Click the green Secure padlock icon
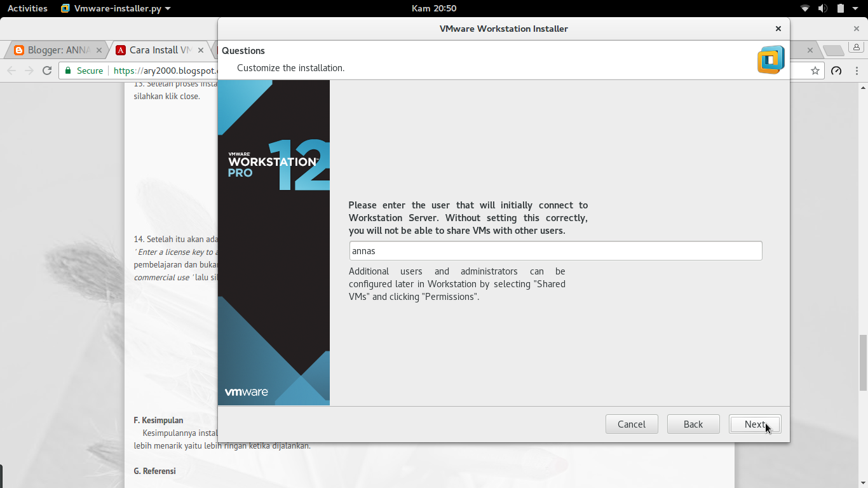The width and height of the screenshot is (868, 488). tap(69, 71)
